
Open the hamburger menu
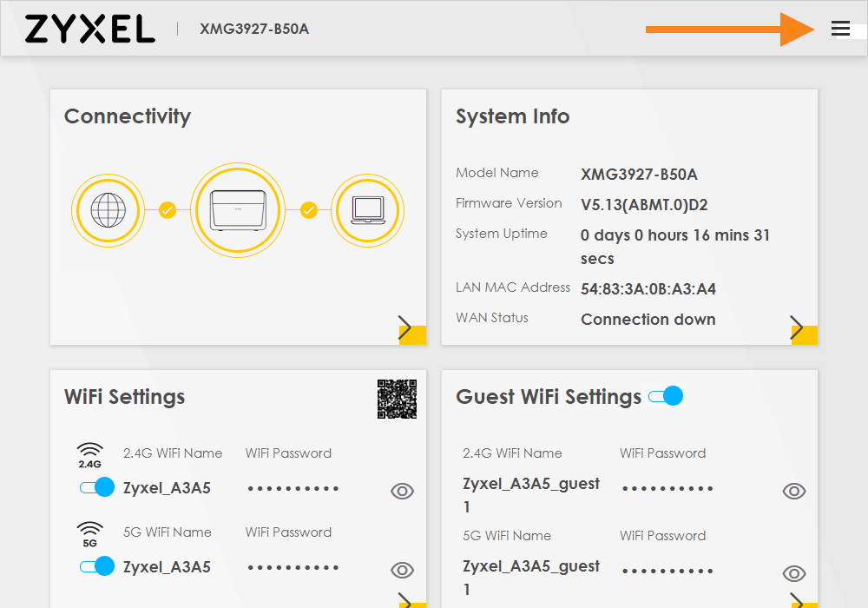click(x=840, y=29)
